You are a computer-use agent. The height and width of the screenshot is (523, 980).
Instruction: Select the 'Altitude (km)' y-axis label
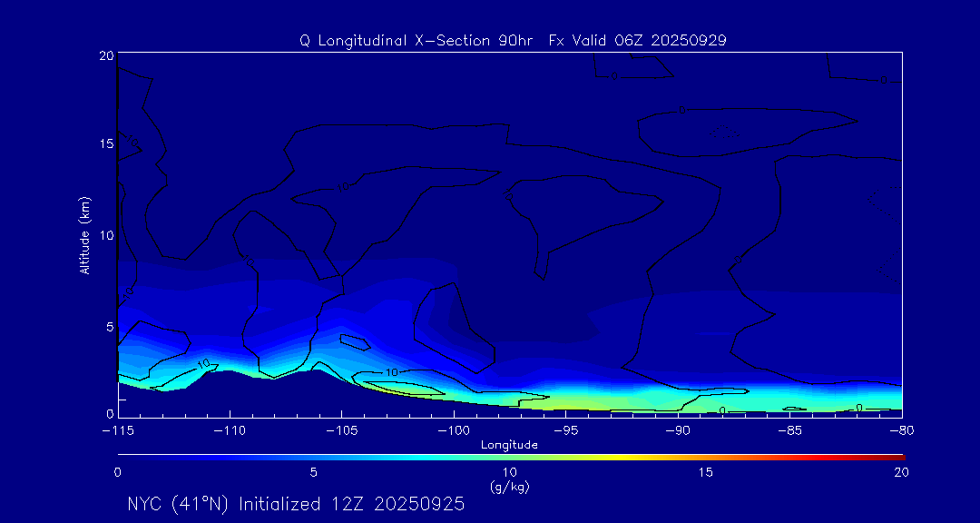tap(84, 235)
